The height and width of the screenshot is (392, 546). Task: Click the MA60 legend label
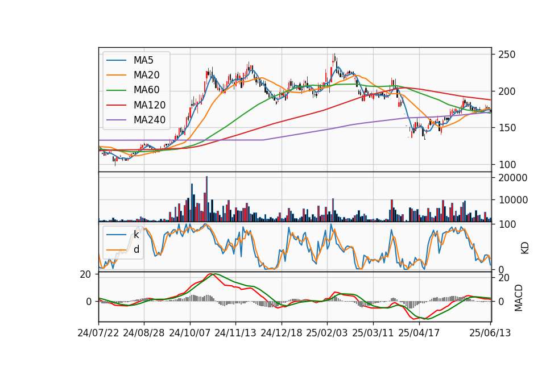(146, 90)
